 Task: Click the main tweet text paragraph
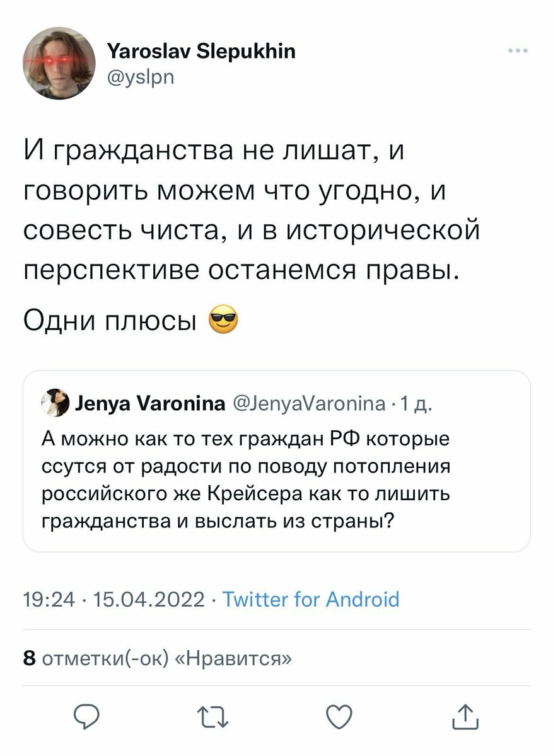click(x=252, y=211)
